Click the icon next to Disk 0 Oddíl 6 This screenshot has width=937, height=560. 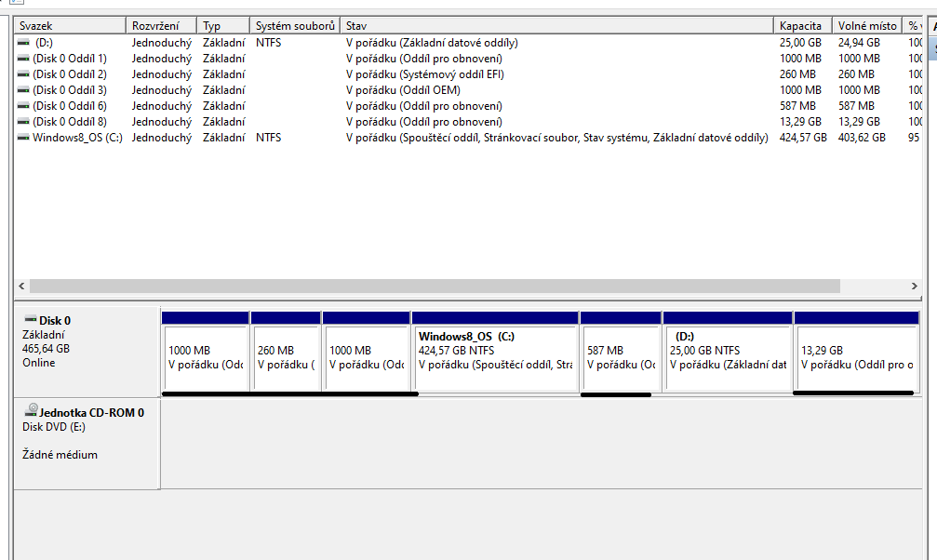[x=23, y=106]
